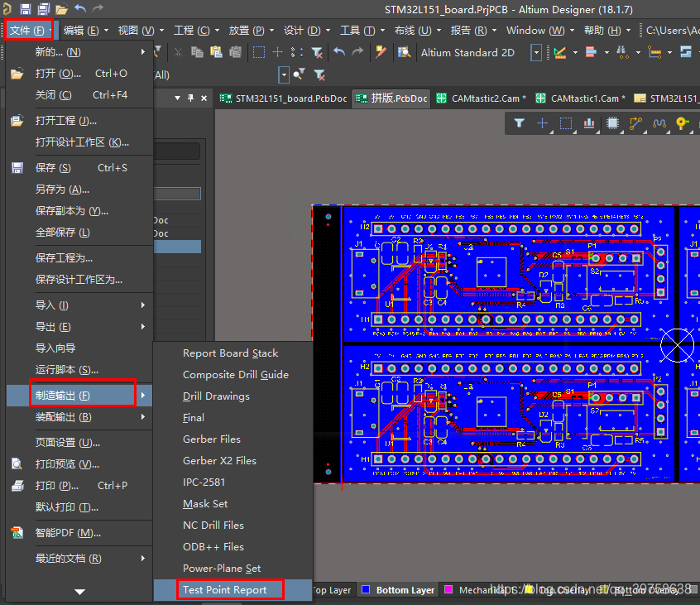Expand the 导入 (I) submenu
Screen dimensions: 700x605
pyautogui.click(x=79, y=305)
